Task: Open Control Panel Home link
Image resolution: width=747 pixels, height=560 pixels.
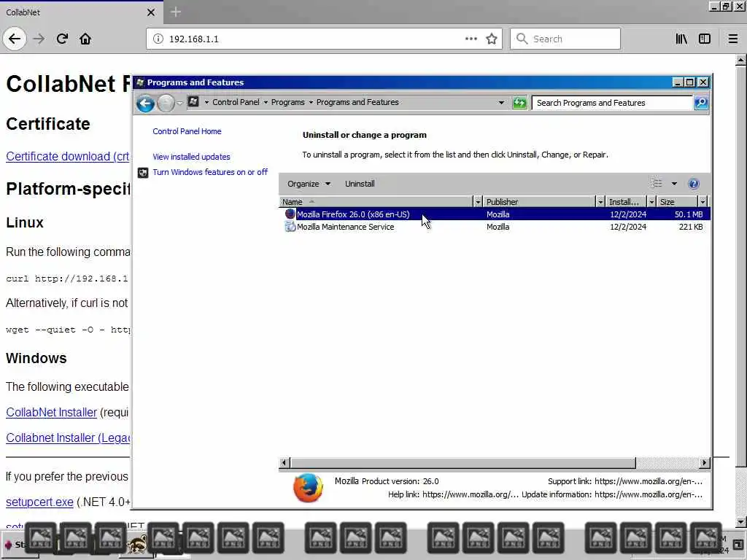Action: tap(187, 131)
